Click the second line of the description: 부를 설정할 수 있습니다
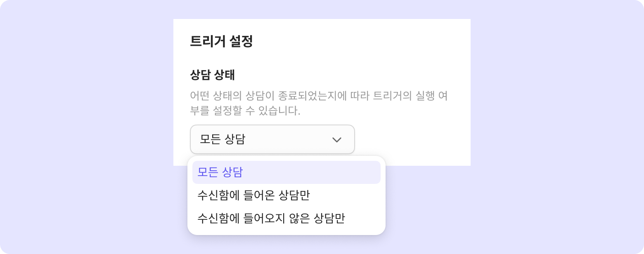The width and height of the screenshot is (644, 254). 245,111
